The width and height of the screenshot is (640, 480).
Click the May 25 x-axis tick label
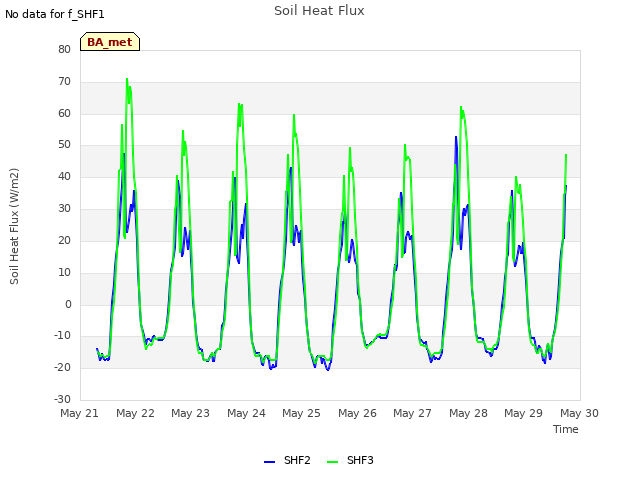coord(301,413)
